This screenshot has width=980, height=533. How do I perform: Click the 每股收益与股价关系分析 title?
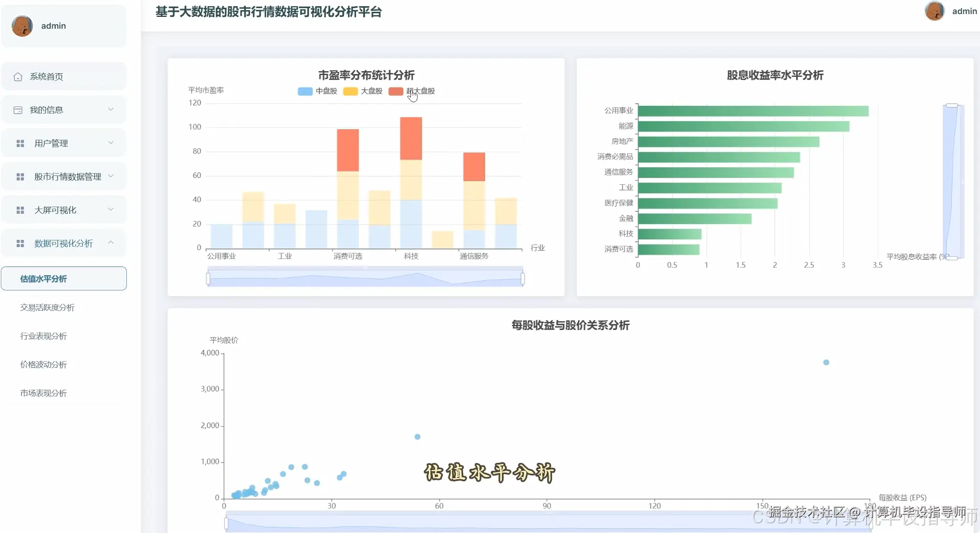tap(571, 325)
